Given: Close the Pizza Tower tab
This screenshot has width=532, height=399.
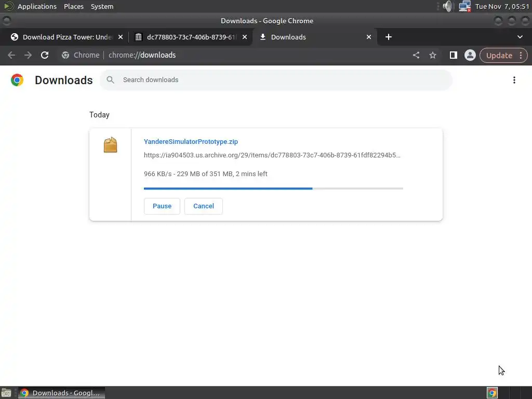Looking at the screenshot, I should point(121,37).
